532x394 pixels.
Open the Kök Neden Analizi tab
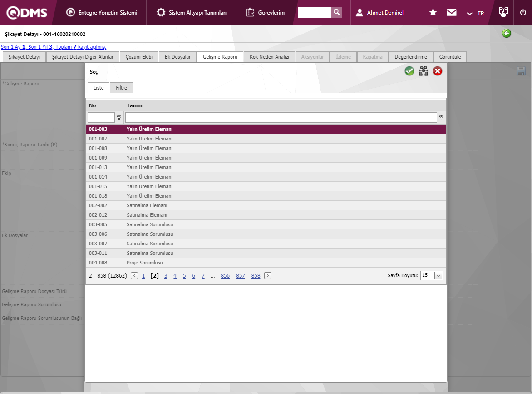pos(269,57)
